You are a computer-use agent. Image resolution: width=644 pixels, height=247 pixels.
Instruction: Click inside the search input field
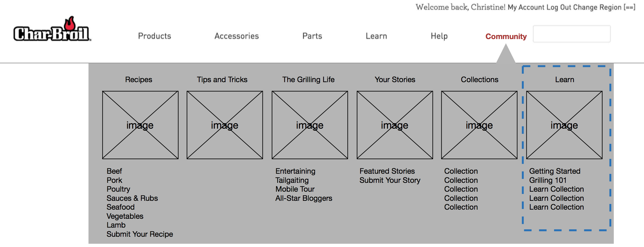click(x=571, y=34)
